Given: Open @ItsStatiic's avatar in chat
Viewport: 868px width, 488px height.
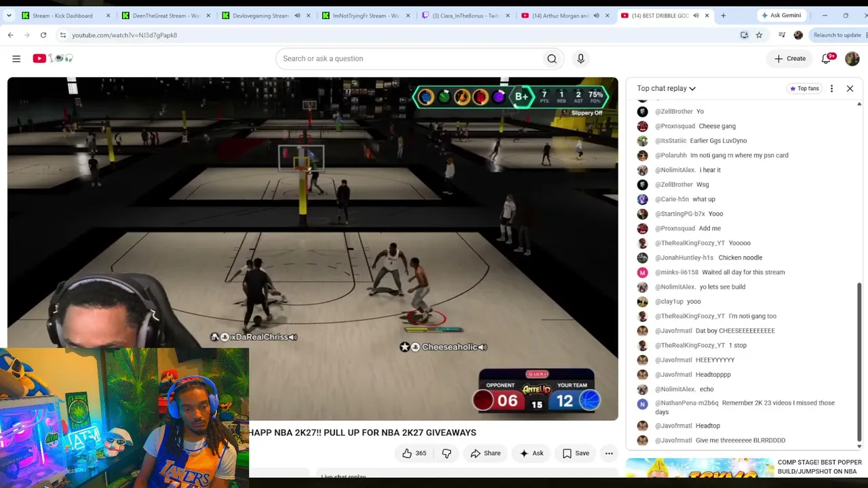Looking at the screenshot, I should [x=642, y=140].
